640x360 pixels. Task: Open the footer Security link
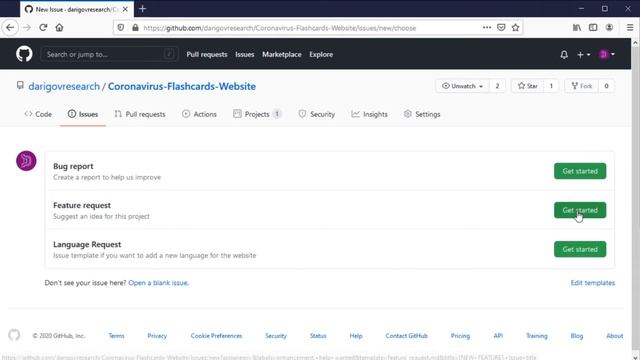click(x=276, y=336)
